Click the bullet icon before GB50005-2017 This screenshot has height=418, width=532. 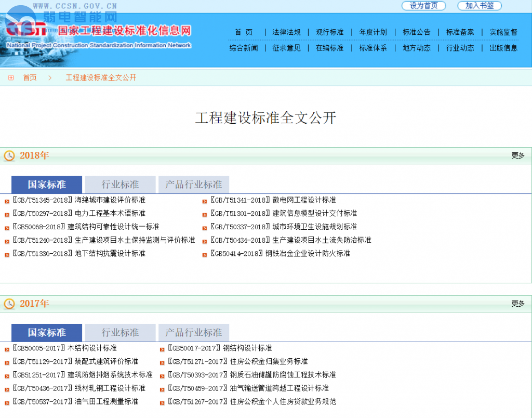7,349
